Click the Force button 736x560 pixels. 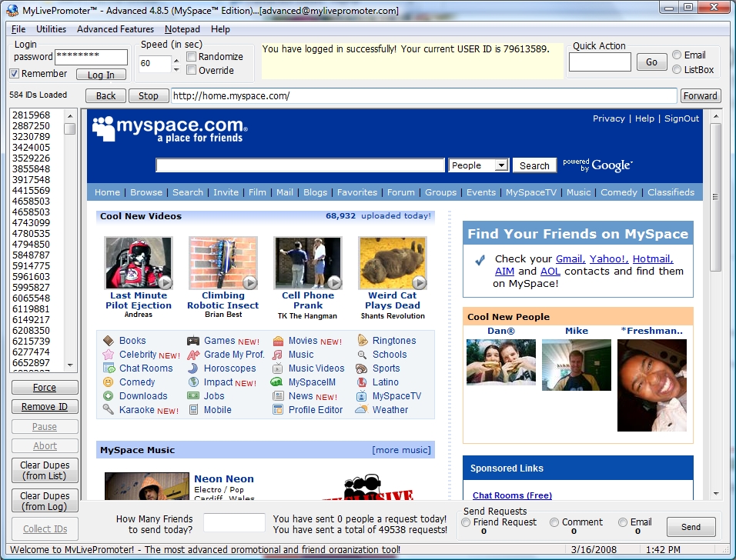coord(45,388)
